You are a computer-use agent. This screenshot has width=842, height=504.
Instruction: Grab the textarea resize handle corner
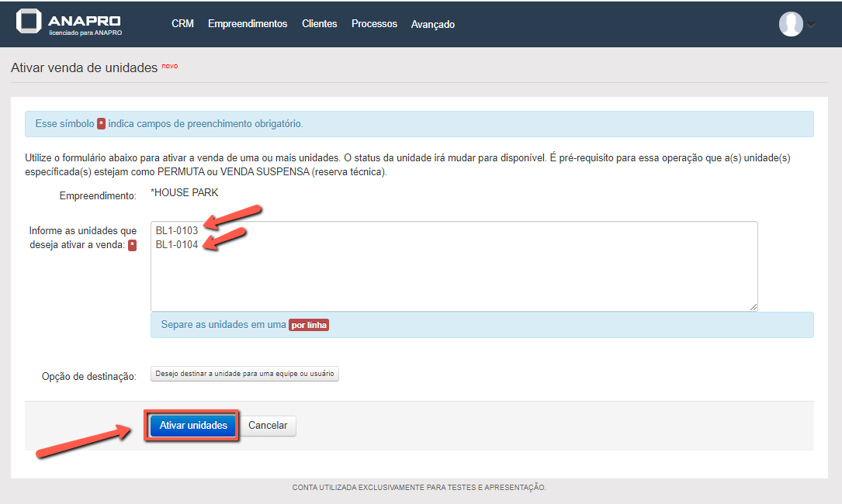click(754, 307)
